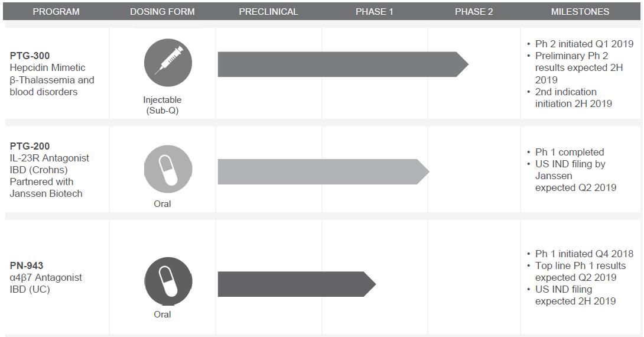Click the PTG-300 injectable syringe icon
Viewport: 644px width, 337px height.
click(x=168, y=62)
